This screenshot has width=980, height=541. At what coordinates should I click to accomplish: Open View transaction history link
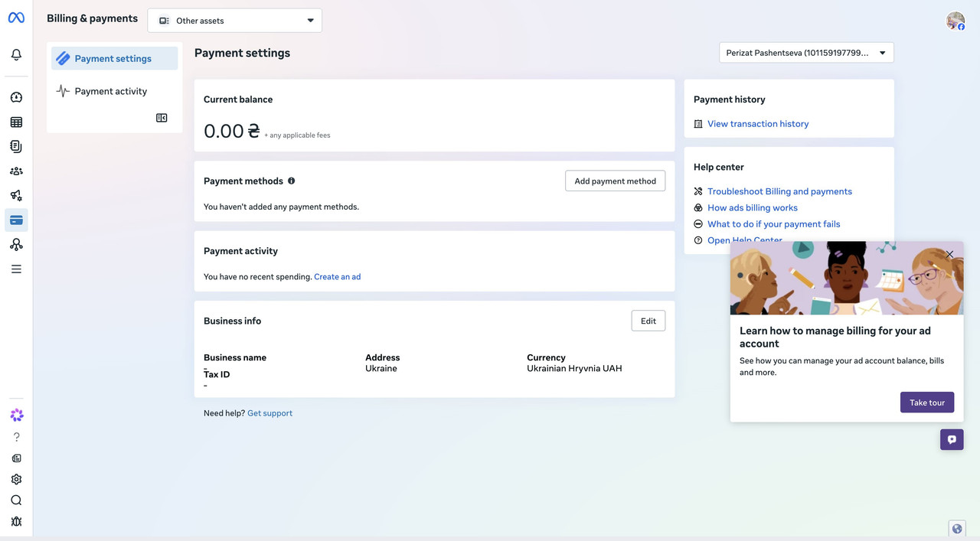(x=758, y=123)
